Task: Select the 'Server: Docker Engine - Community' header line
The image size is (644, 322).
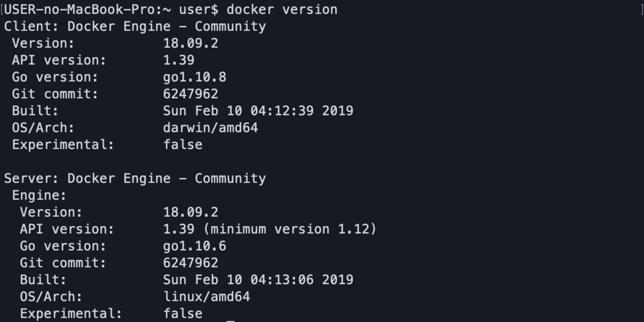Action: pyautogui.click(x=135, y=178)
